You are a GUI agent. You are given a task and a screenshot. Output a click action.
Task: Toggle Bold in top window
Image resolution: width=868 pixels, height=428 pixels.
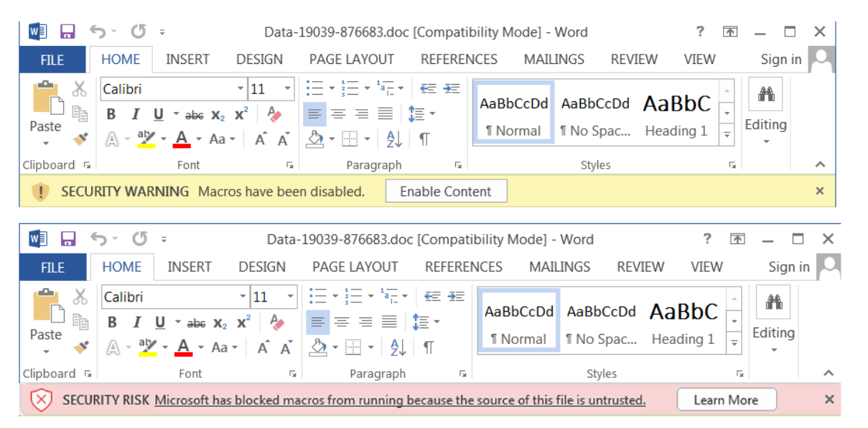pyautogui.click(x=111, y=114)
